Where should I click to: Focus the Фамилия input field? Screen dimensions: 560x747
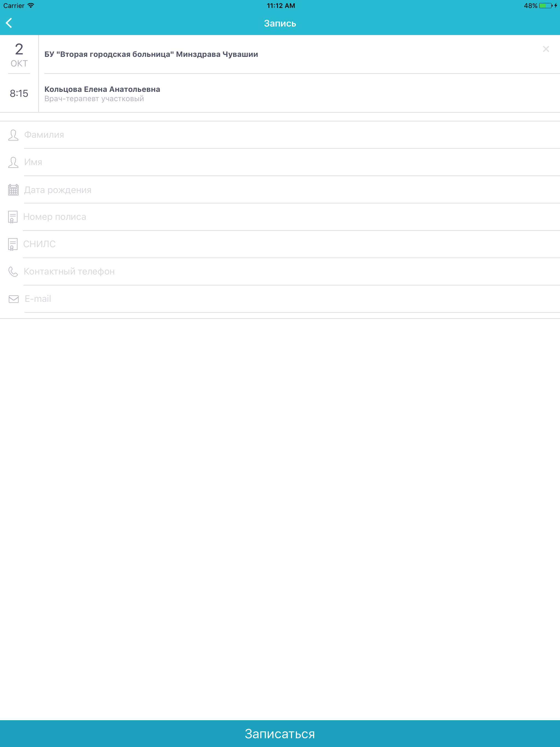pos(292,135)
